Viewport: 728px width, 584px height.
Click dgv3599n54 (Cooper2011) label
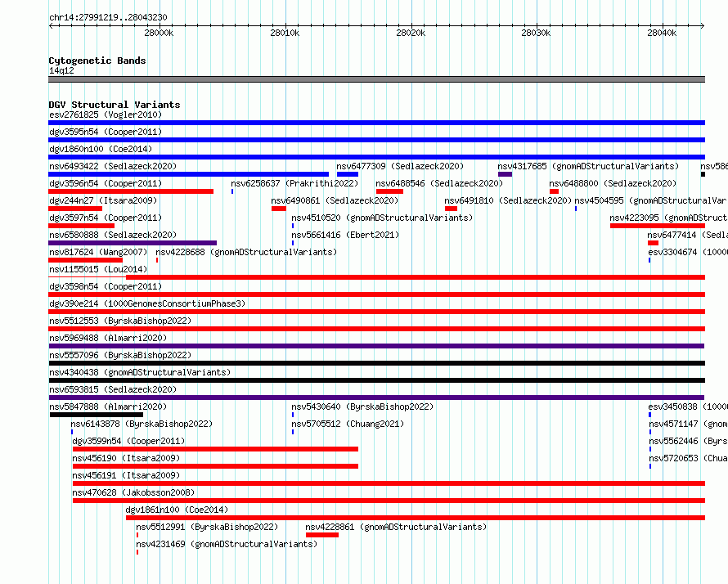[128, 441]
